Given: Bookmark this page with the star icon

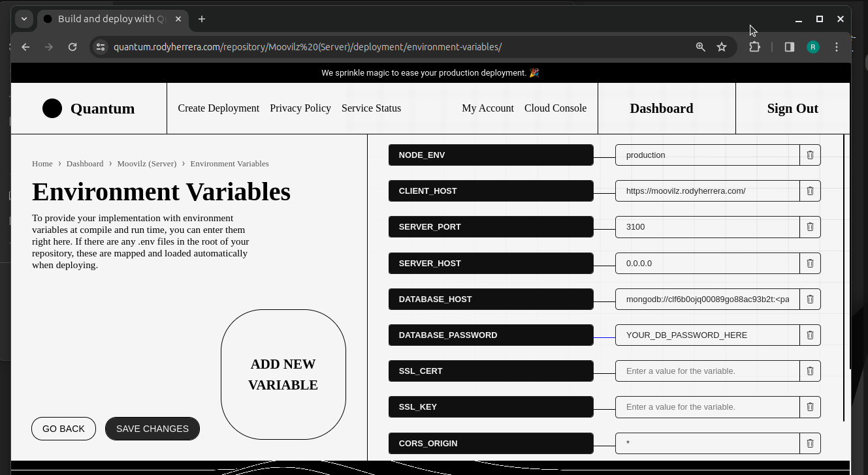Looking at the screenshot, I should [722, 47].
